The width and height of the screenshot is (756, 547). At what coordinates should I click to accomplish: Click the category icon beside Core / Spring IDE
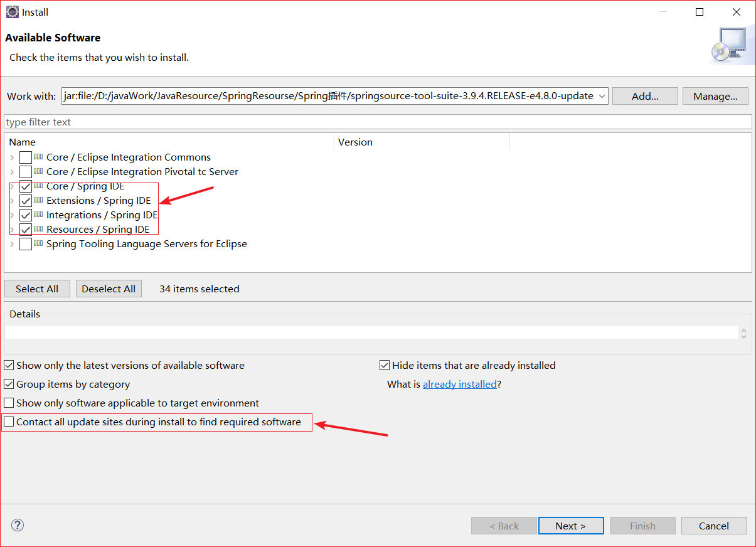(38, 186)
